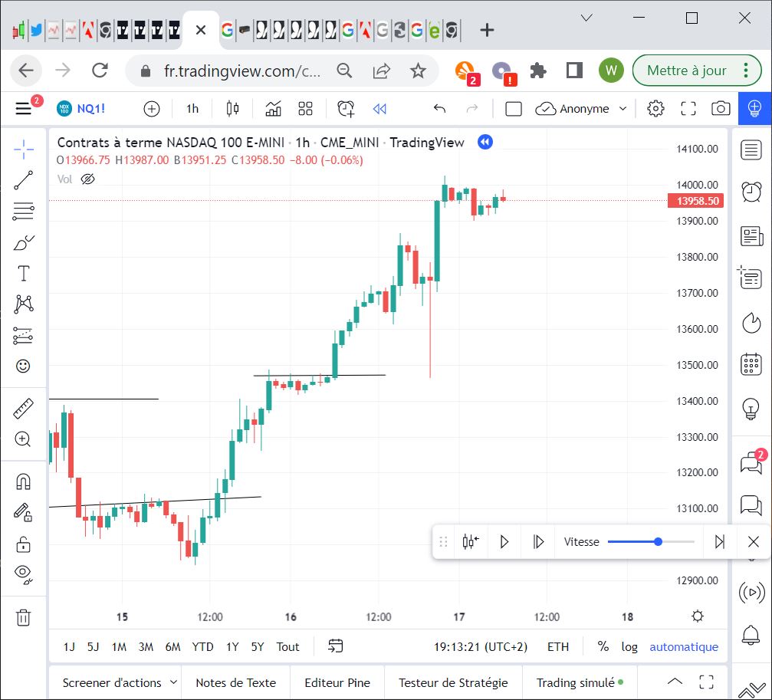Viewport: 772px width, 700px height.
Task: Open the notifications bell
Action: [x=751, y=635]
